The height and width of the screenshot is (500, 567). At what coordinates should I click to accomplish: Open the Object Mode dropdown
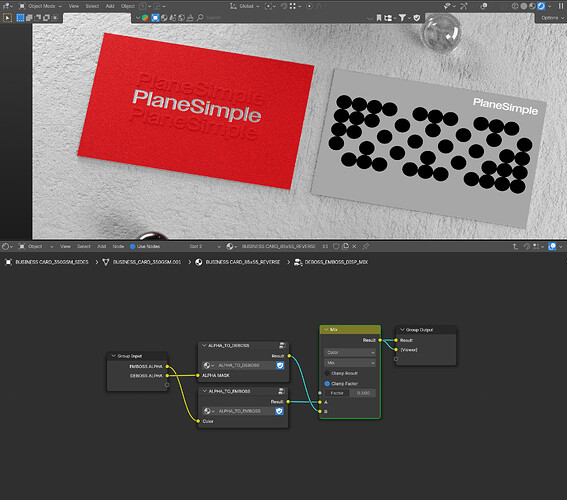40,6
